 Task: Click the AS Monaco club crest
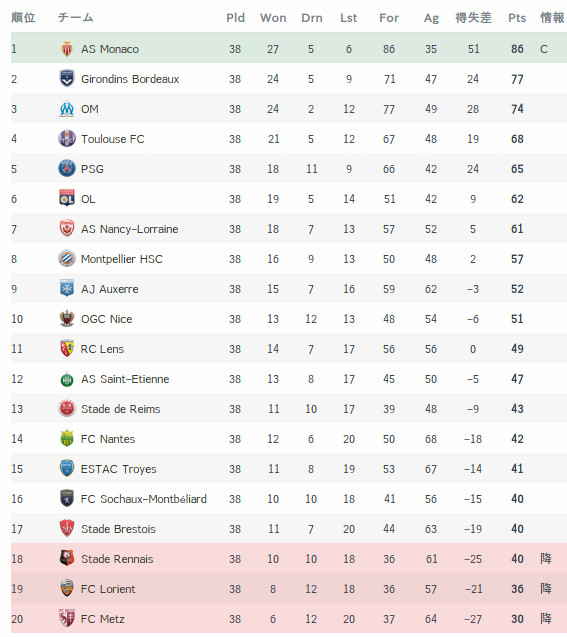[67, 49]
